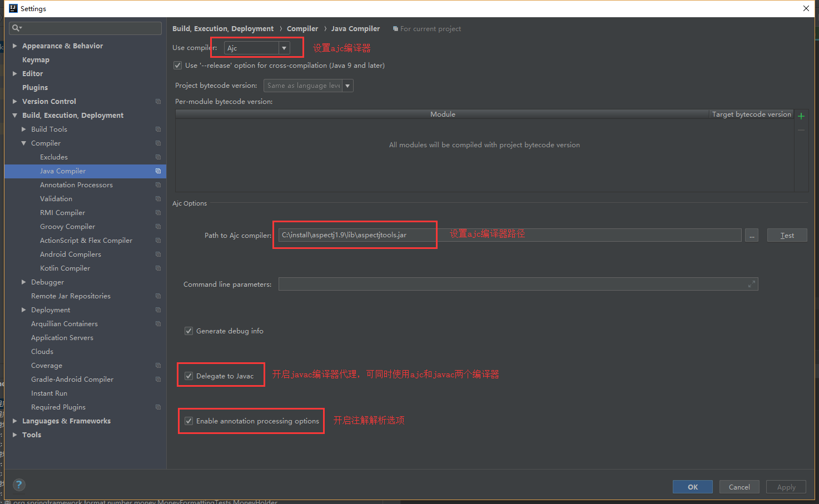Select Instant Run settings
The width and height of the screenshot is (819, 504).
point(49,393)
